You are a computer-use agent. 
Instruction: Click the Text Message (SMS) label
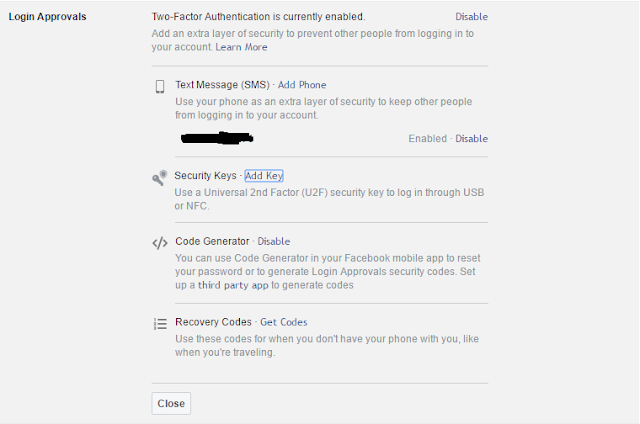click(222, 85)
